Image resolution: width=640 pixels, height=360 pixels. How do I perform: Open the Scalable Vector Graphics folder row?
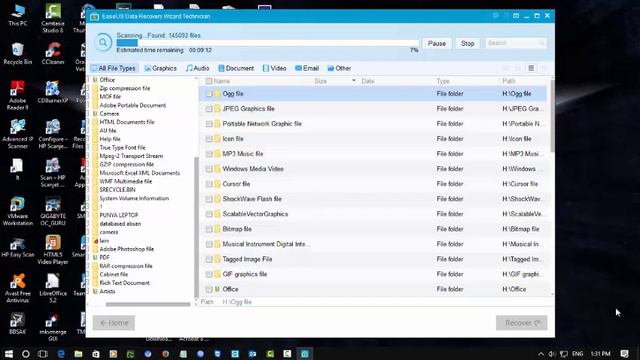tap(373, 214)
